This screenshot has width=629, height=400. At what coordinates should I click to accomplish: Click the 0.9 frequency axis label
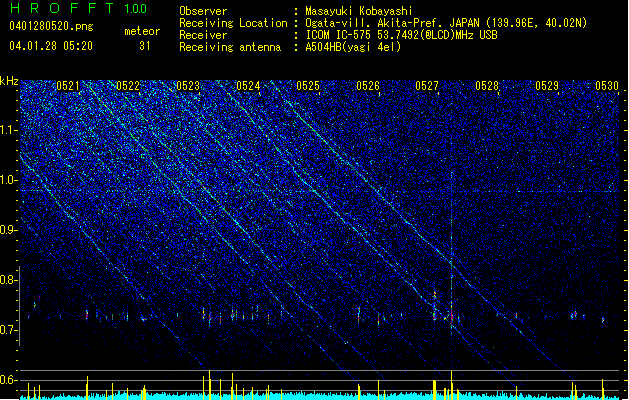click(x=9, y=230)
